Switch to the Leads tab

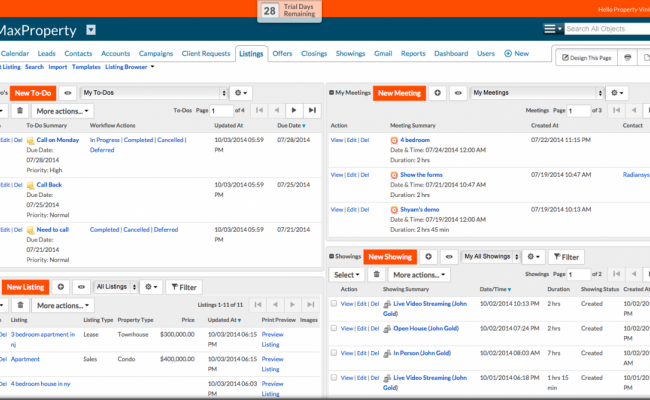point(46,53)
